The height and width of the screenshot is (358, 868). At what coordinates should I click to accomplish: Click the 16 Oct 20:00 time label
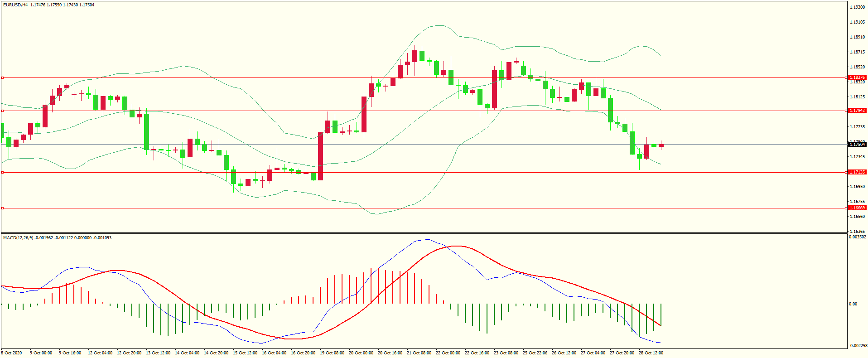click(x=303, y=353)
